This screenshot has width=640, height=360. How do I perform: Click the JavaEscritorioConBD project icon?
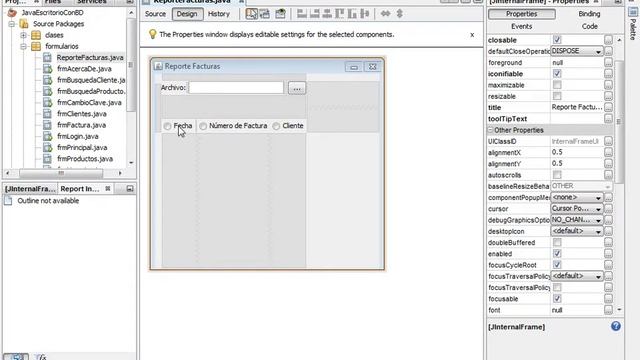click(12, 13)
